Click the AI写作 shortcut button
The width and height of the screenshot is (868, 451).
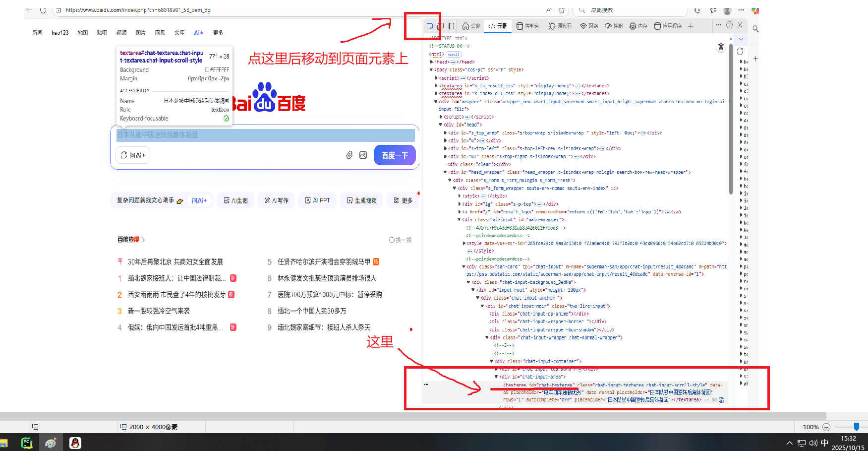[x=276, y=200]
